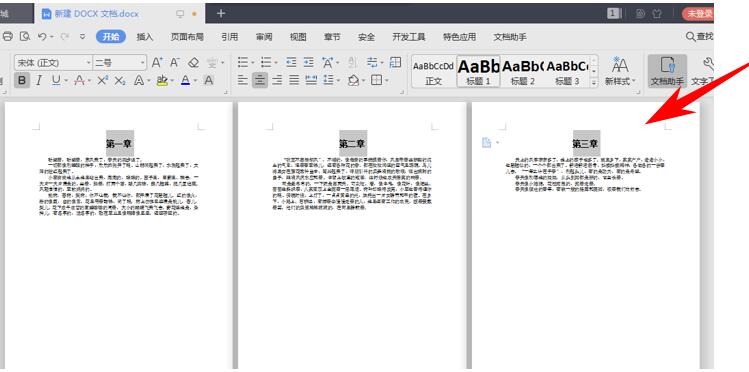Open the font name dropdown

88,63
